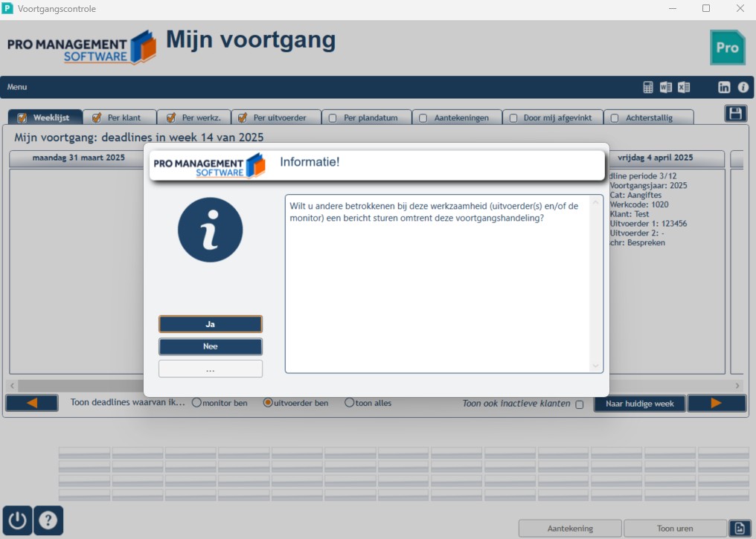Click the document icon beside Toon uren
756x539 pixels.
coord(740,529)
